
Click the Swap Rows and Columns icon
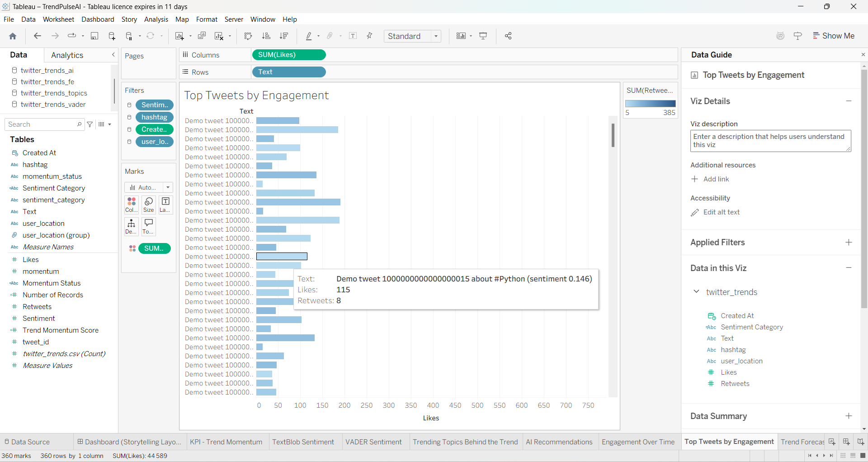click(x=248, y=36)
